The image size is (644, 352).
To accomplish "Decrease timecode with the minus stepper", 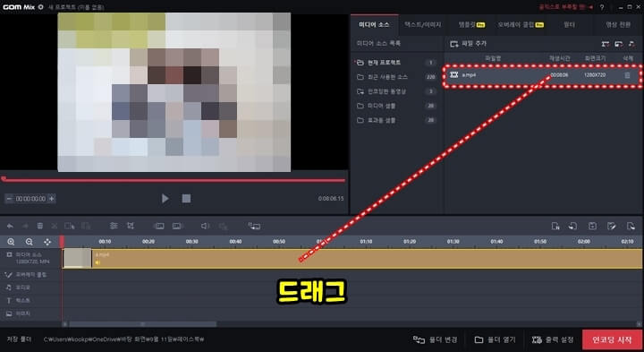I will pyautogui.click(x=9, y=199).
